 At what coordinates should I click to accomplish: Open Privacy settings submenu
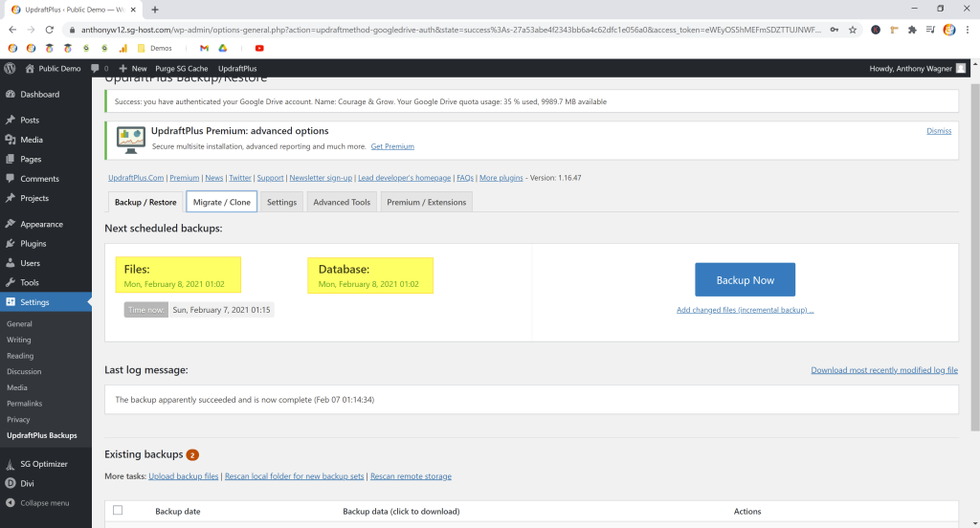18,419
